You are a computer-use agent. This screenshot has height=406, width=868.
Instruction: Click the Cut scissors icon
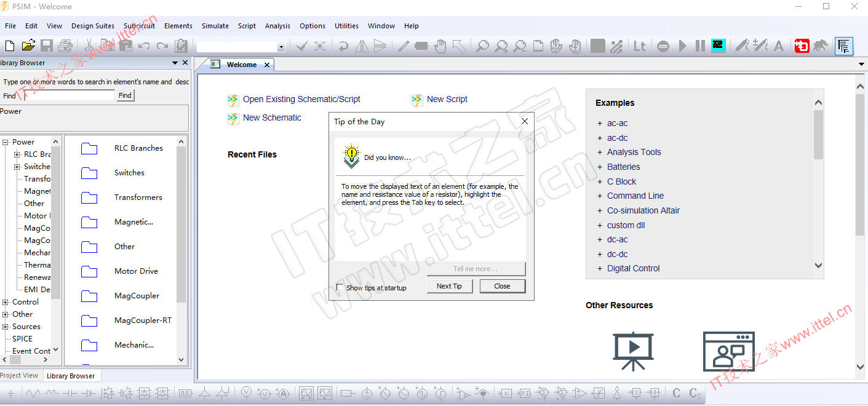pyautogui.click(x=89, y=46)
